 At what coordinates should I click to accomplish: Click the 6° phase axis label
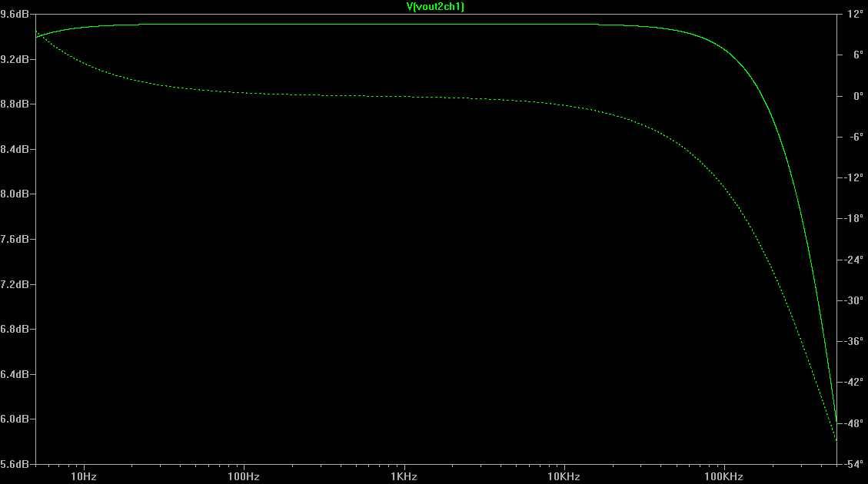(858, 55)
